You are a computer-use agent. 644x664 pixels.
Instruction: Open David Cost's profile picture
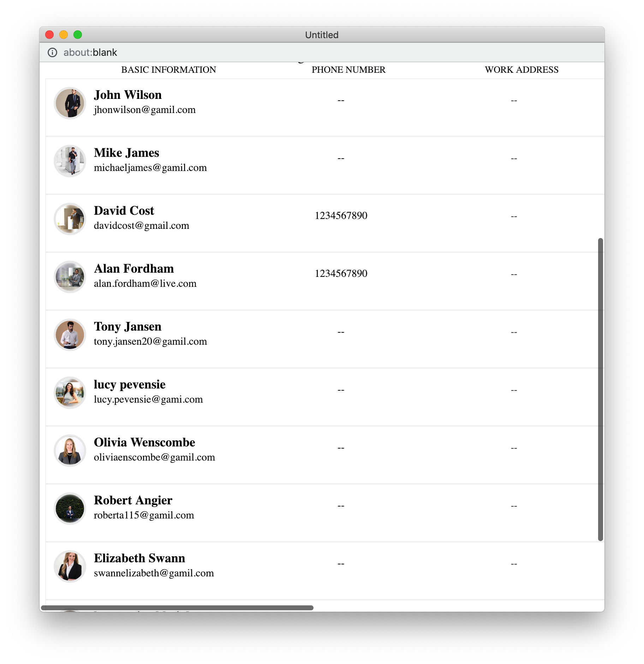click(x=70, y=219)
